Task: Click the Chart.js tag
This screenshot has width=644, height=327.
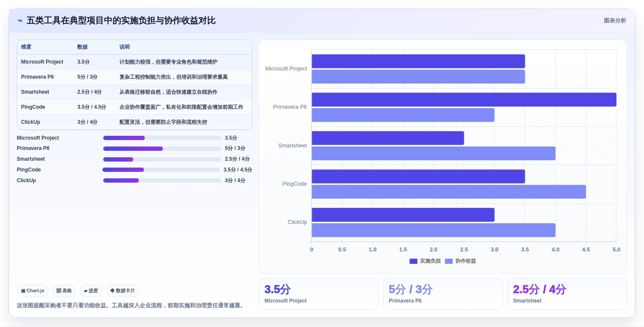Action: [33, 290]
